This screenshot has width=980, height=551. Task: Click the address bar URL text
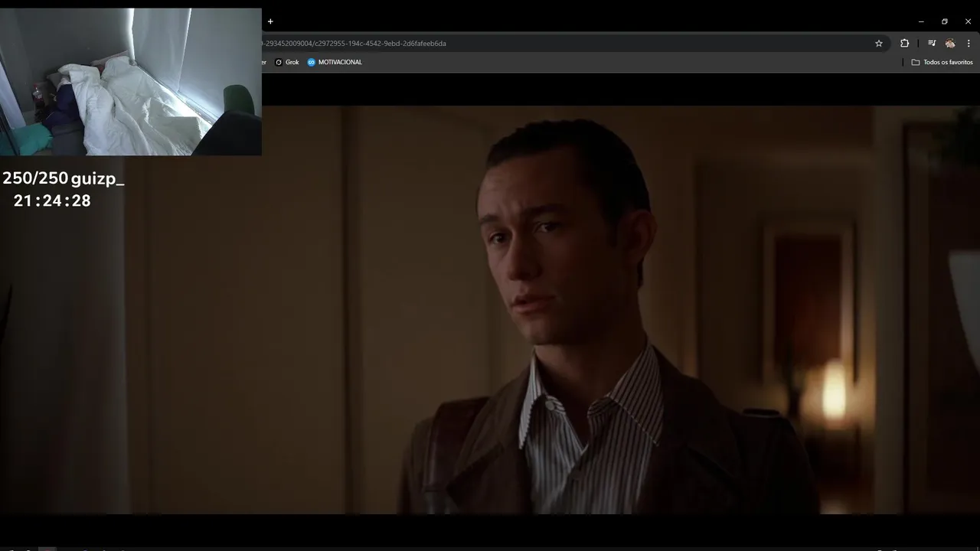point(354,44)
